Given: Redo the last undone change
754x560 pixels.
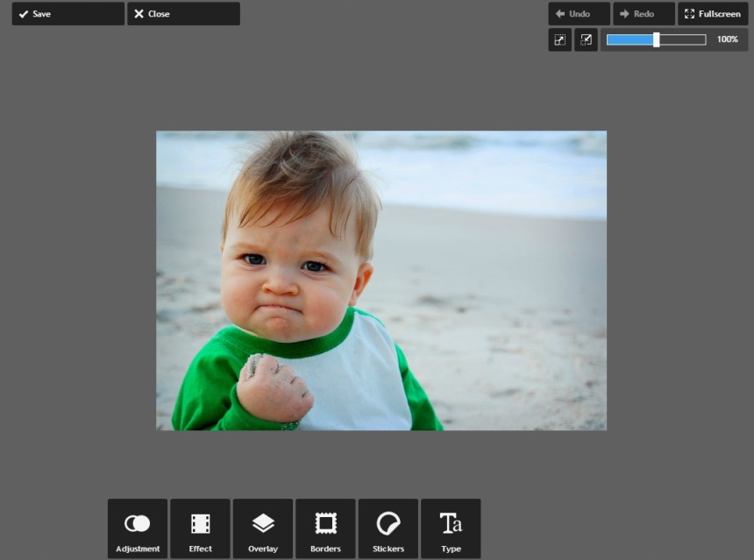Looking at the screenshot, I should (644, 14).
